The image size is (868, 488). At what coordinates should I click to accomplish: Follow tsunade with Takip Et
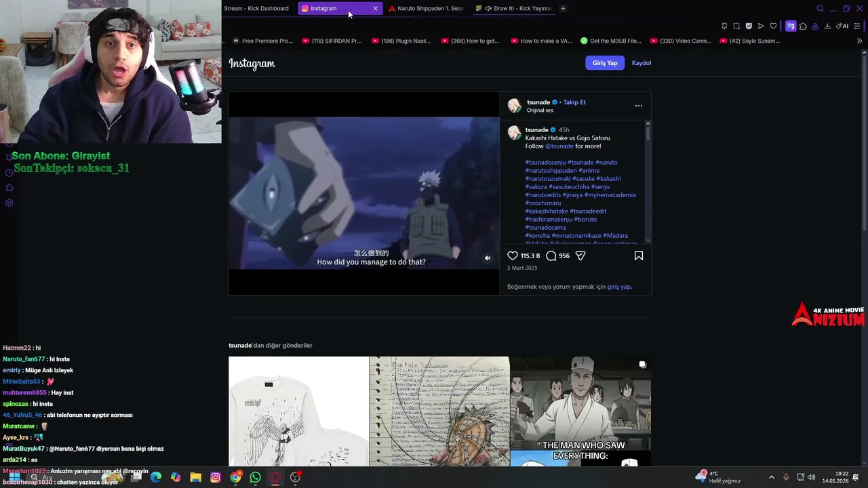(574, 102)
